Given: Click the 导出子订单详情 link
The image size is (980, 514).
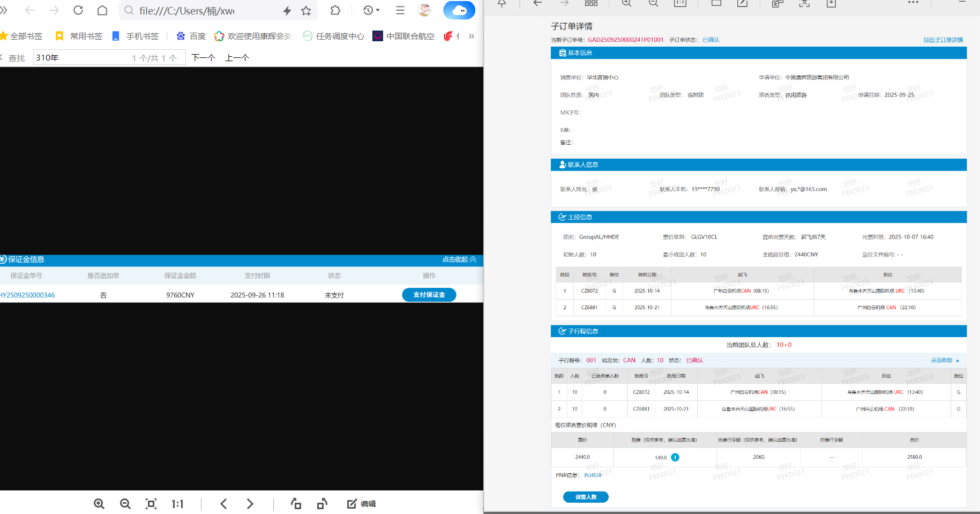Looking at the screenshot, I should pos(942,40).
